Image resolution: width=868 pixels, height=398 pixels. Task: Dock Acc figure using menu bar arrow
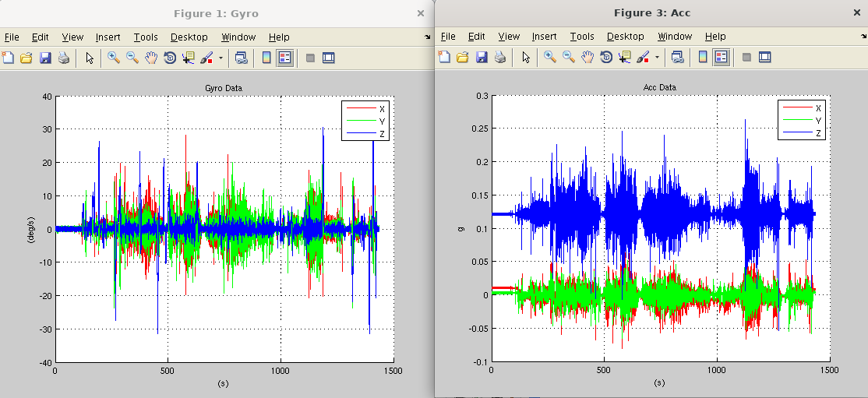(x=863, y=37)
